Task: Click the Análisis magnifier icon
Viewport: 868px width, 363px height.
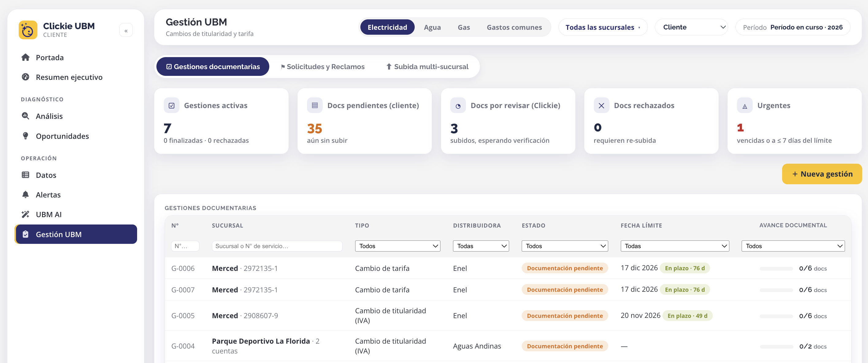Action: (25, 116)
